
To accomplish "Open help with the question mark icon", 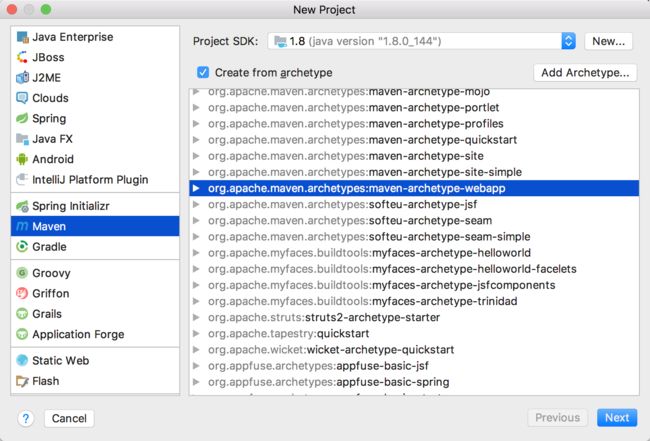I will [x=26, y=418].
